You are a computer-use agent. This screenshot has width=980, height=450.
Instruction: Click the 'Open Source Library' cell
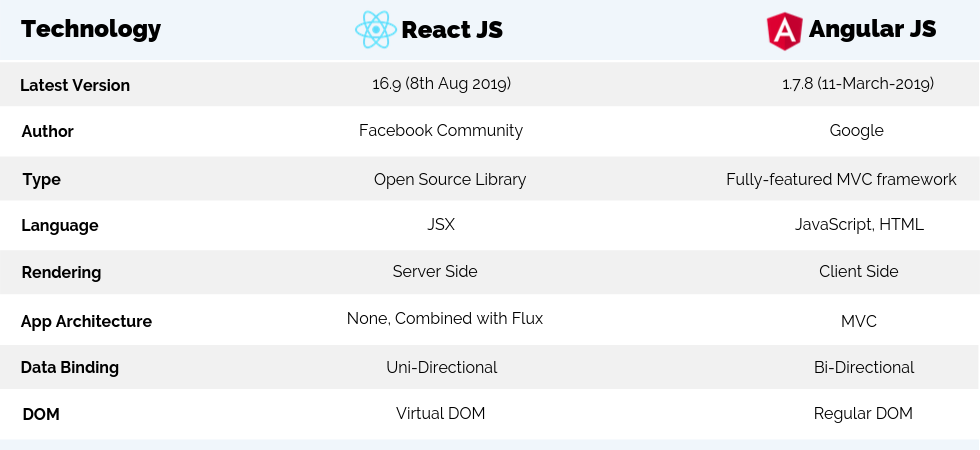(450, 179)
